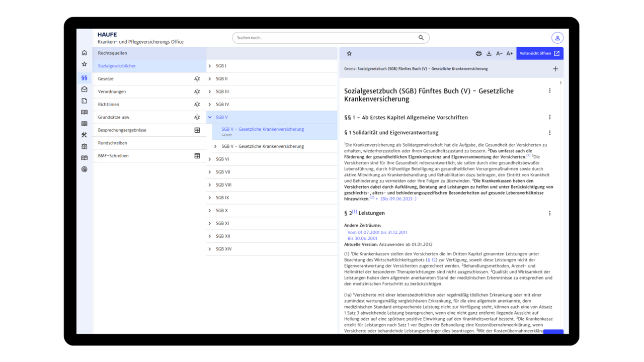Viewport: 644px width, 362px height.
Task: Open favorites star in left sidebar
Action: point(84,64)
